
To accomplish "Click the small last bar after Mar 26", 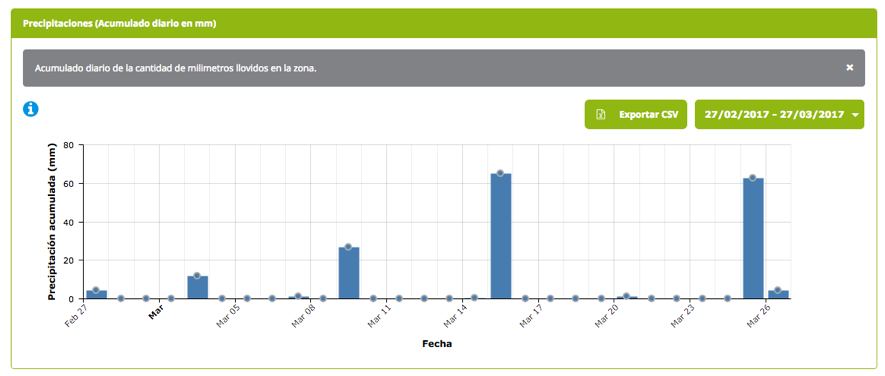I will coord(778,295).
